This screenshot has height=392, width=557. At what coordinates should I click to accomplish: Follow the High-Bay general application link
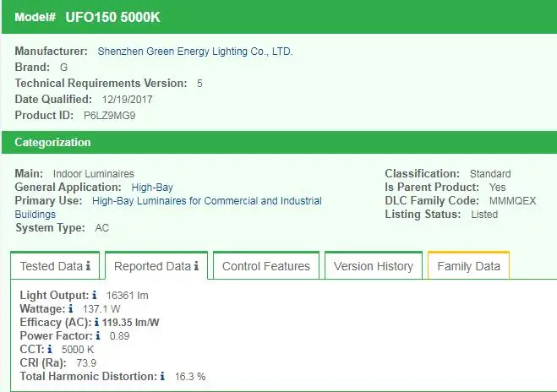tap(152, 188)
